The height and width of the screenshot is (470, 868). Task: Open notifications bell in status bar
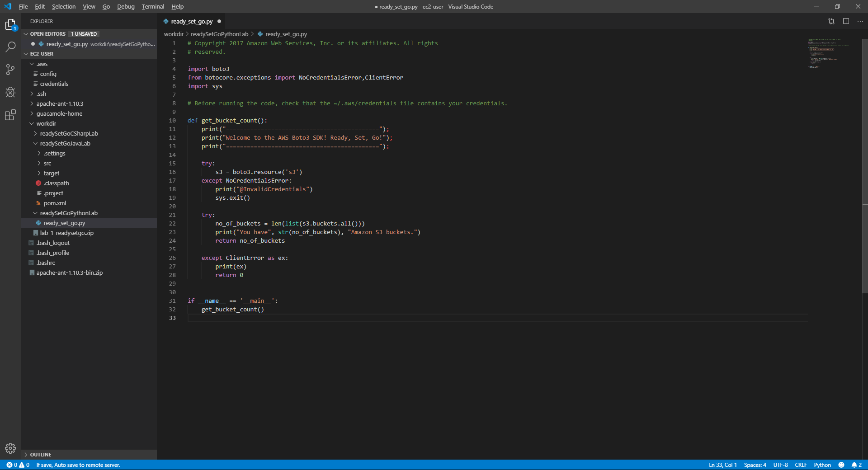[x=857, y=465]
